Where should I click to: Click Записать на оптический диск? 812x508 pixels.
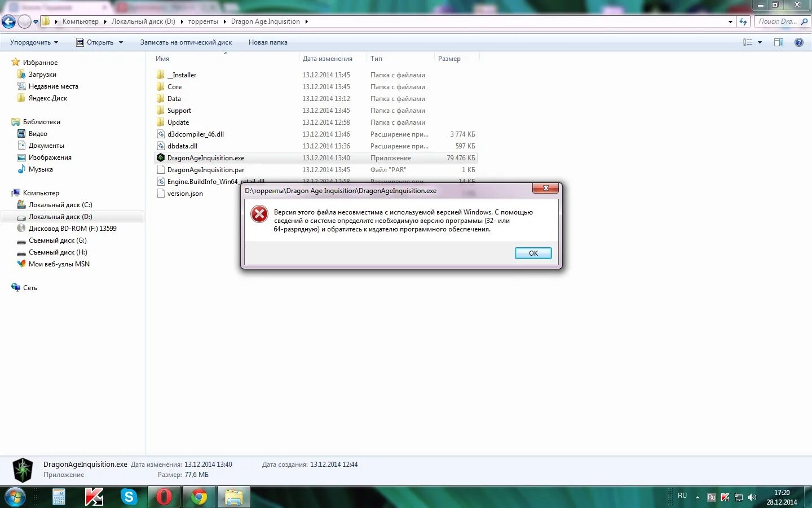pyautogui.click(x=186, y=42)
